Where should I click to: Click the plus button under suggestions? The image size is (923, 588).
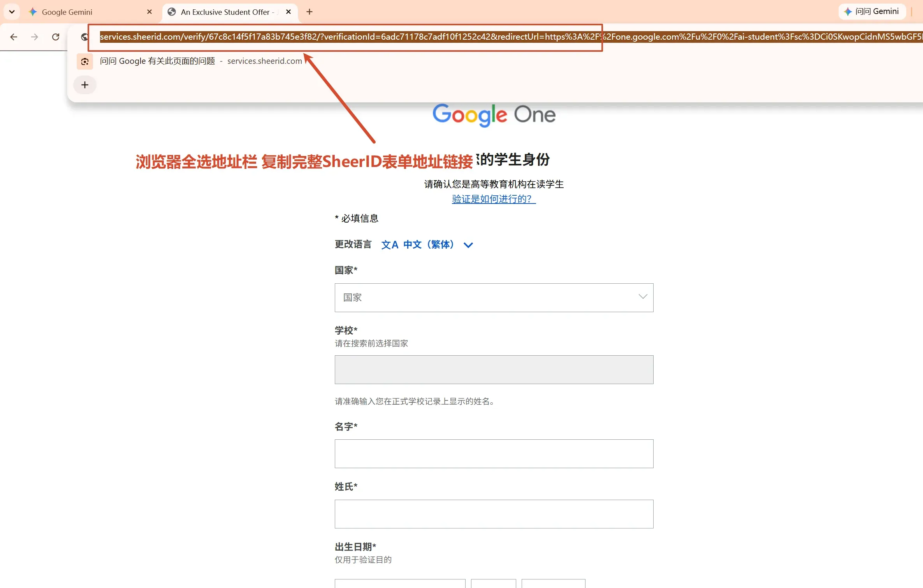[85, 85]
